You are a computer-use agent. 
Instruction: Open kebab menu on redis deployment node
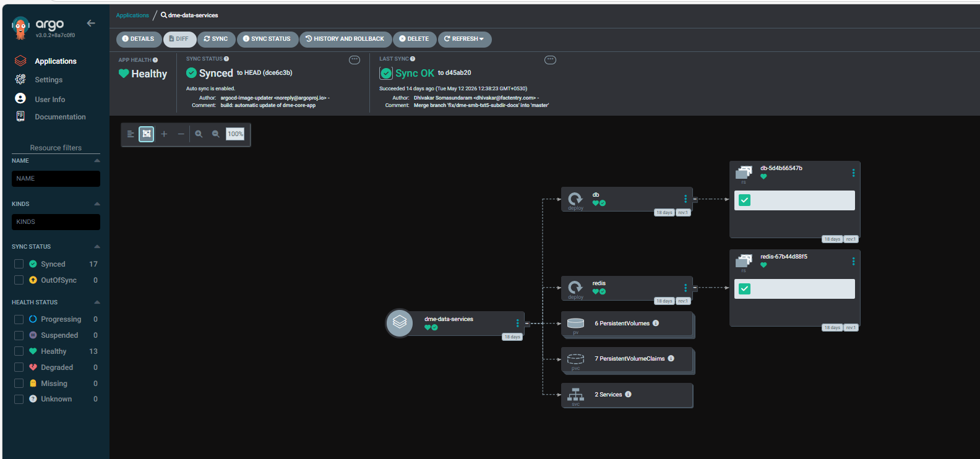pyautogui.click(x=686, y=288)
